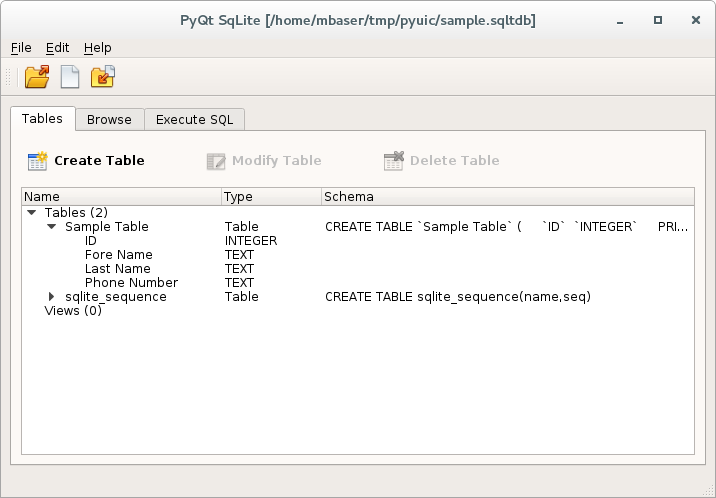Click the Modify Table button label

click(277, 161)
